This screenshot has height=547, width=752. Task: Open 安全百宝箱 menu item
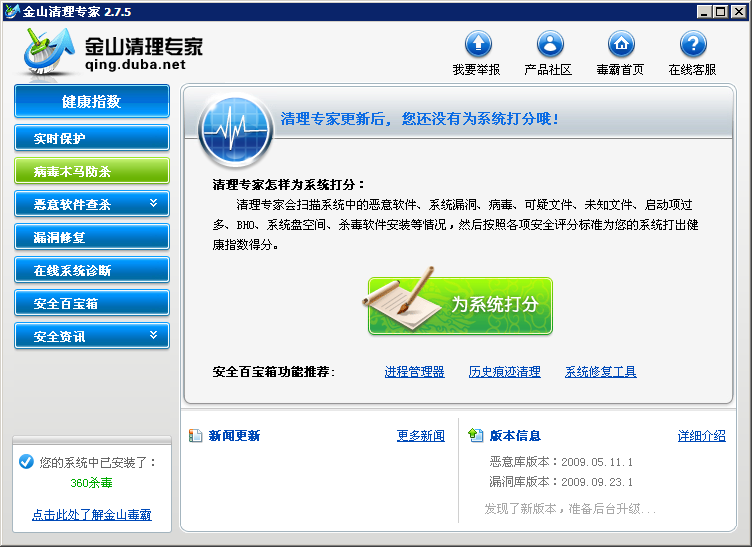92,303
